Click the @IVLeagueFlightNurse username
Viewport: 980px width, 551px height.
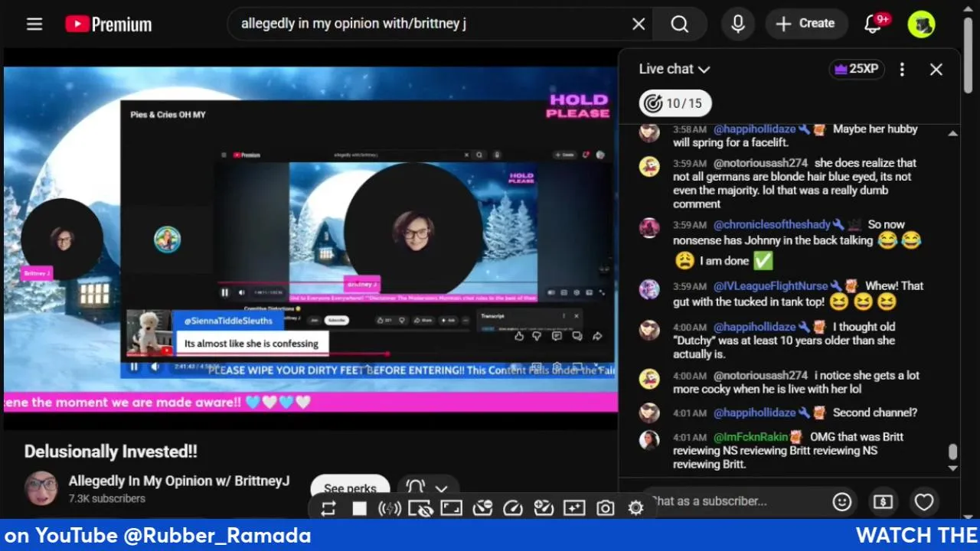tap(772, 286)
